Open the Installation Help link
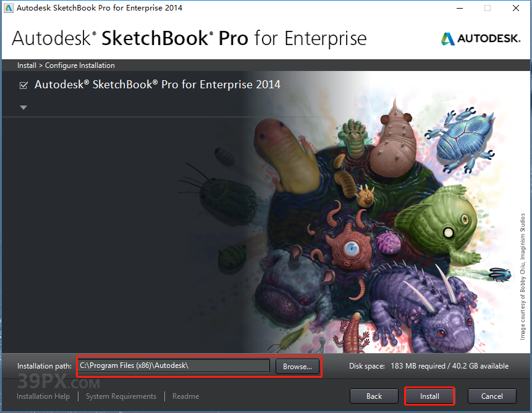This screenshot has width=532, height=413. coord(43,396)
